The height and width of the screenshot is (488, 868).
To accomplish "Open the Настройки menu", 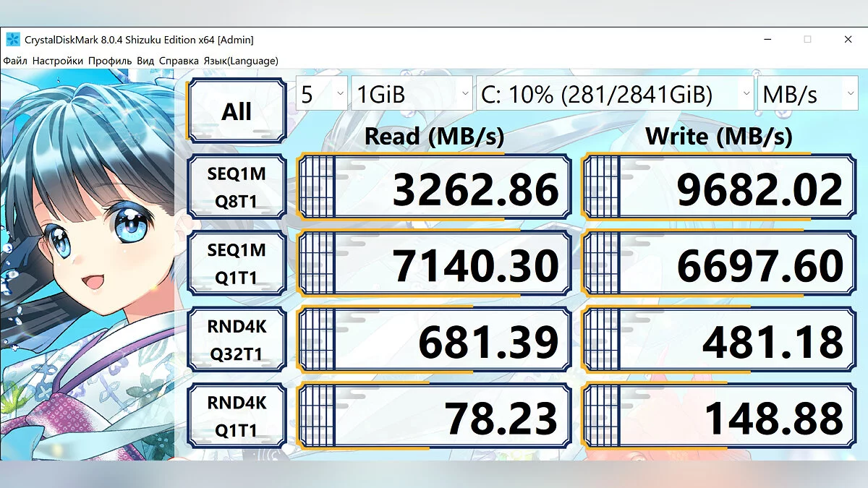I will 58,61.
